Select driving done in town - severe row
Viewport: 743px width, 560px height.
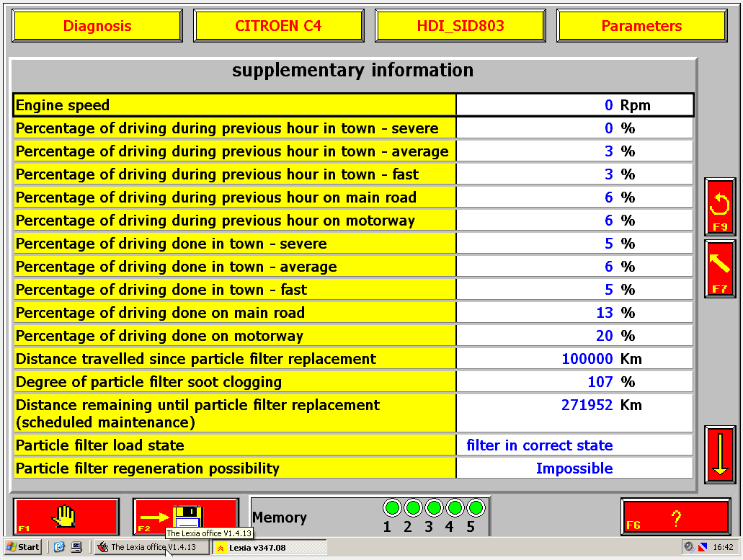pos(353,244)
